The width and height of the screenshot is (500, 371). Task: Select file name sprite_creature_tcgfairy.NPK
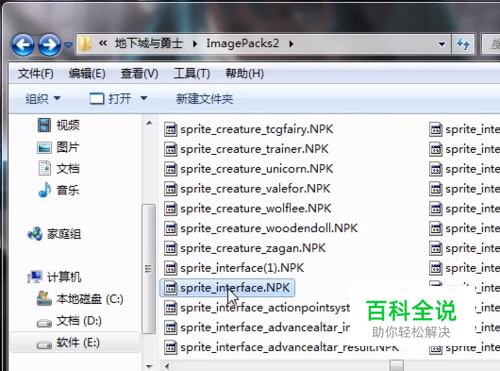click(x=257, y=129)
